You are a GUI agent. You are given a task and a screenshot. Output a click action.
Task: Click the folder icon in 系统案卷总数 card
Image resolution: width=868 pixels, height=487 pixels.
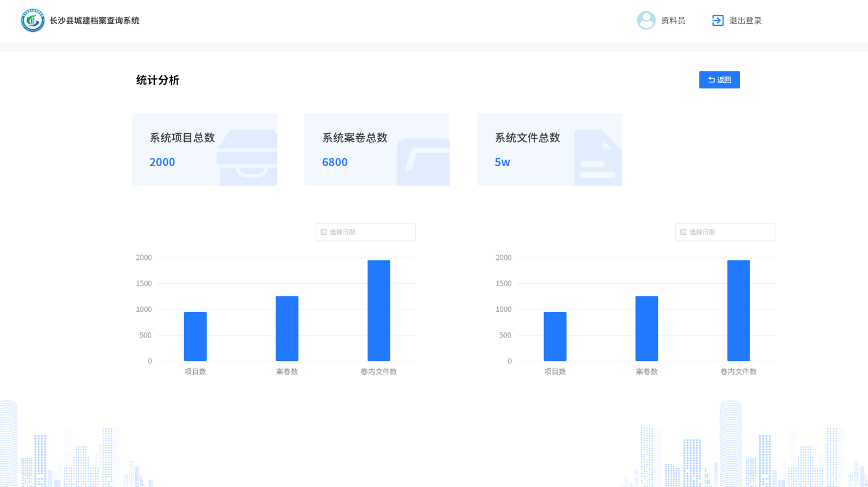click(x=423, y=161)
